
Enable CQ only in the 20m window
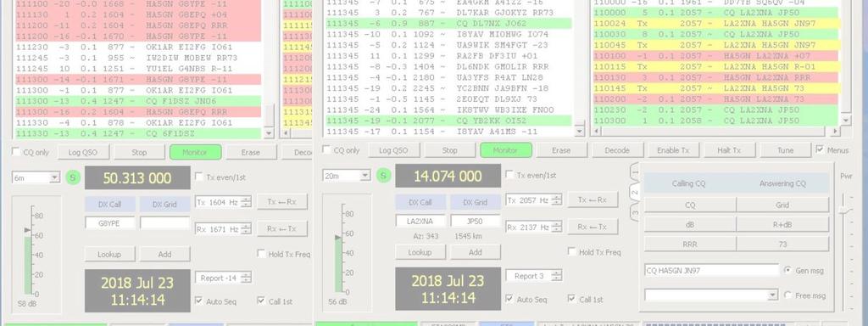click(x=326, y=149)
